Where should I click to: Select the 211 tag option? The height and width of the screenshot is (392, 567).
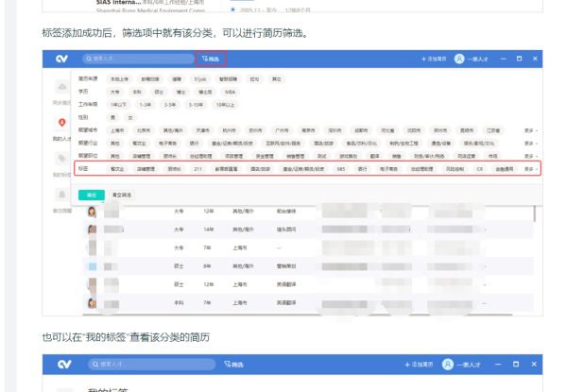pyautogui.click(x=197, y=168)
